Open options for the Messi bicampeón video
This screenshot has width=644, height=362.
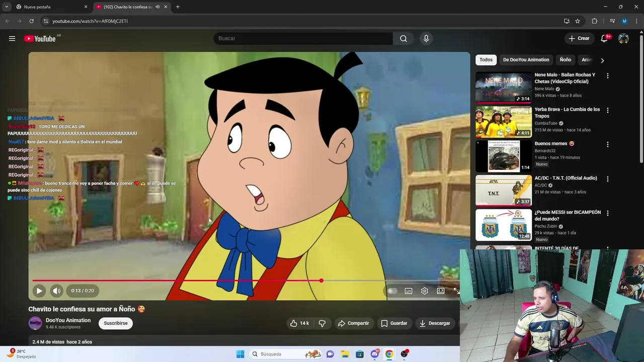(607, 213)
